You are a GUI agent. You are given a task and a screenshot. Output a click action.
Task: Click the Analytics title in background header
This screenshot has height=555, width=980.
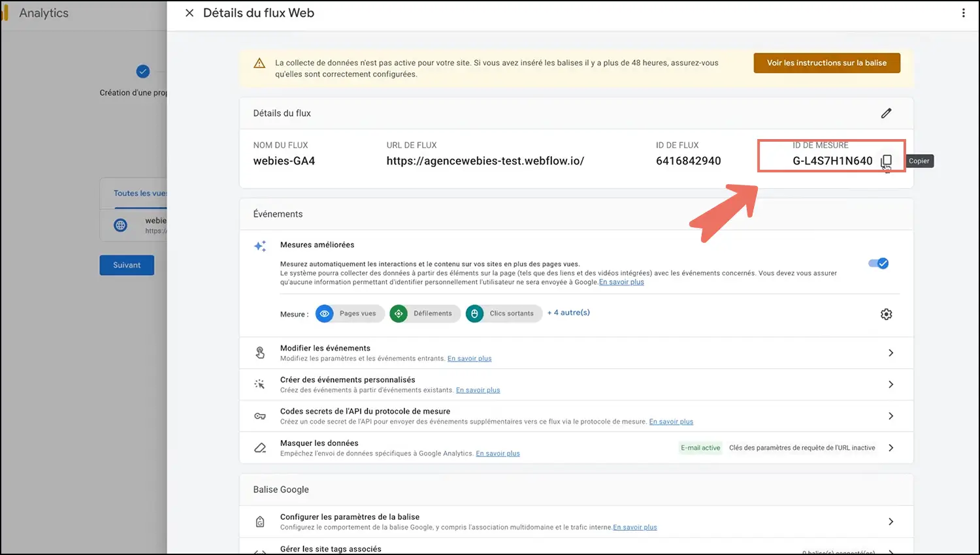(x=44, y=13)
